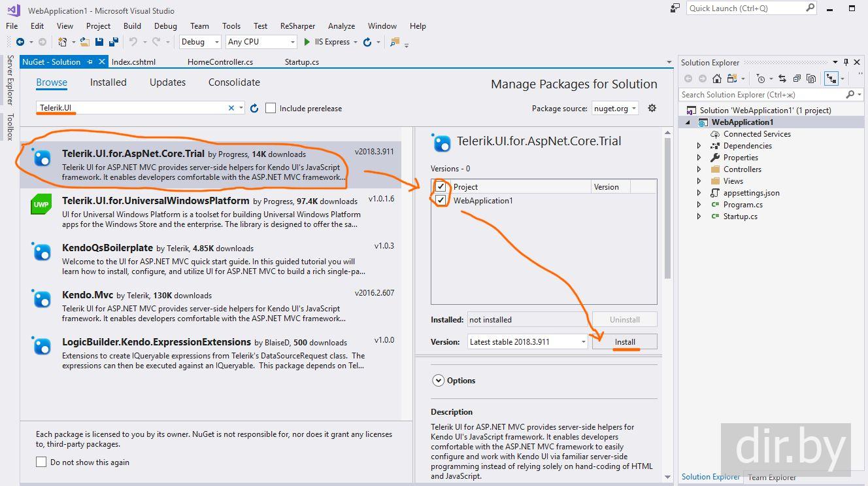868x486 pixels.
Task: Click the Install button
Action: [x=624, y=341]
